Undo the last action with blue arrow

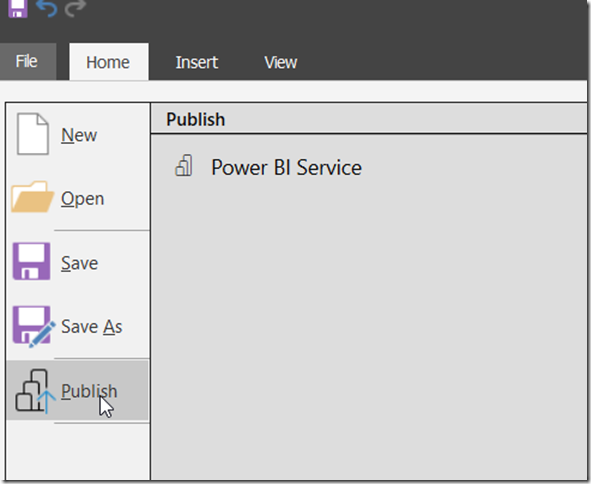pyautogui.click(x=46, y=9)
